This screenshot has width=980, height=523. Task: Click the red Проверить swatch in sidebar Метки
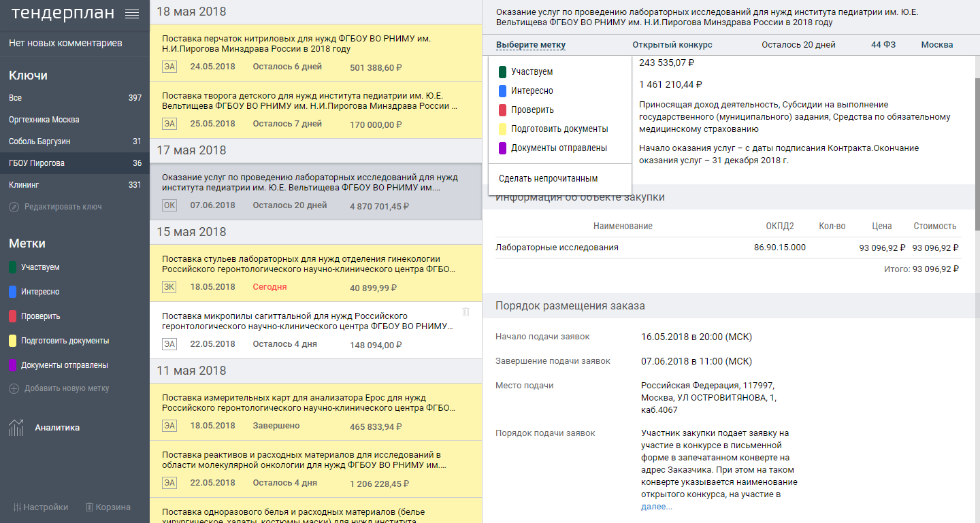[13, 316]
